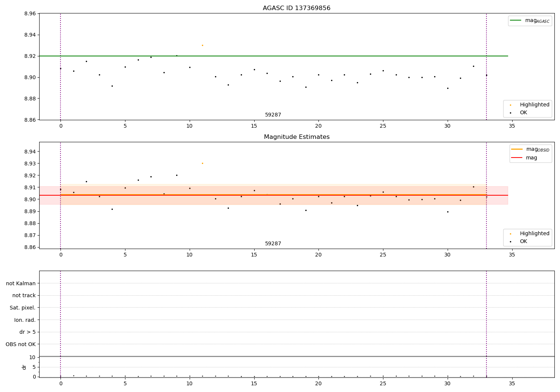Screen dimensions: 560x392
Task: Click the 8.93 y-axis tick label
Action: tap(30, 164)
